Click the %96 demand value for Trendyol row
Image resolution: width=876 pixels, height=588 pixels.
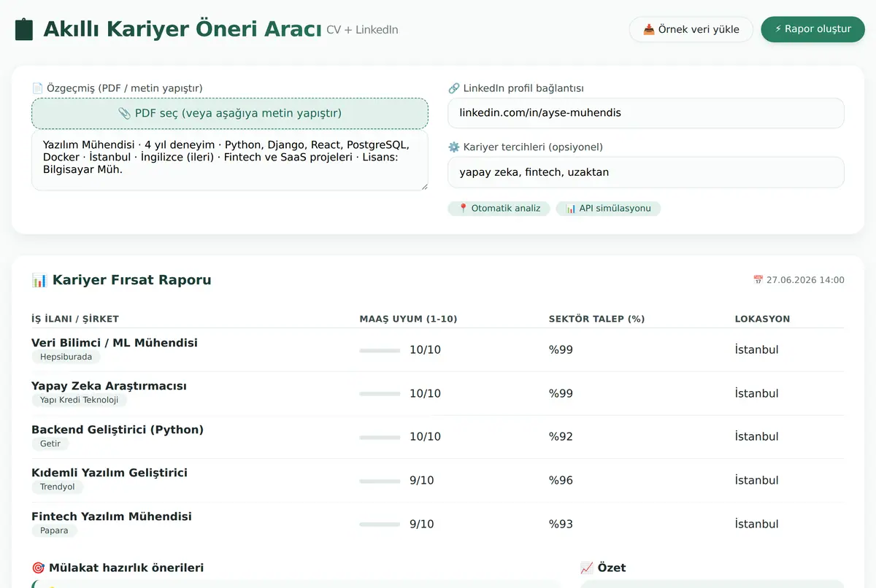coord(561,480)
